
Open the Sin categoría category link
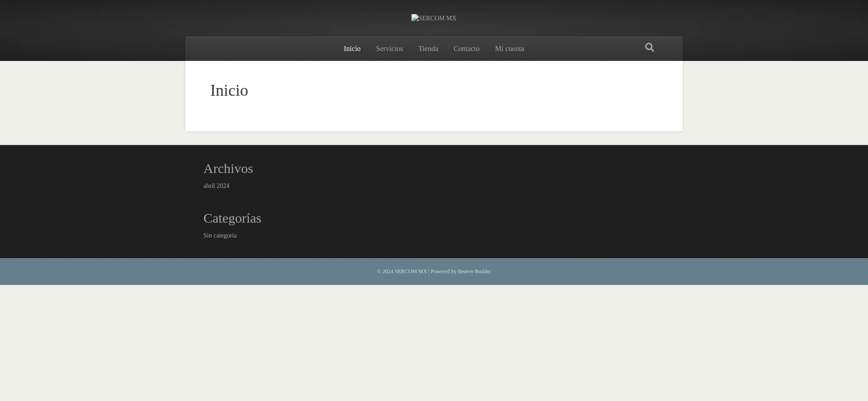[x=220, y=236]
